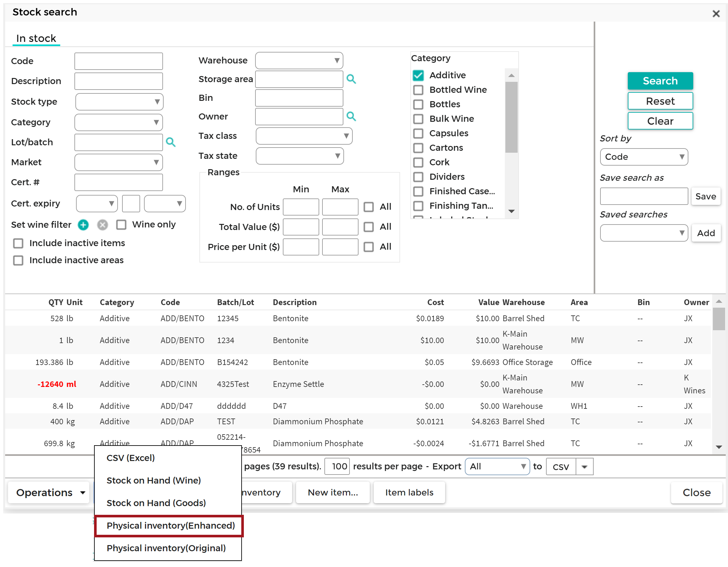The image size is (728, 567).
Task: Click the Item labels button
Action: [409, 493]
